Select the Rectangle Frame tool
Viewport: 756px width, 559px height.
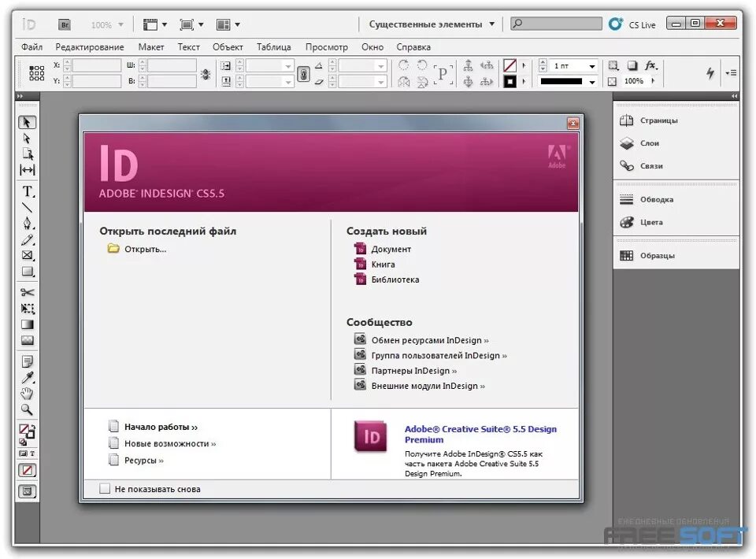(28, 255)
